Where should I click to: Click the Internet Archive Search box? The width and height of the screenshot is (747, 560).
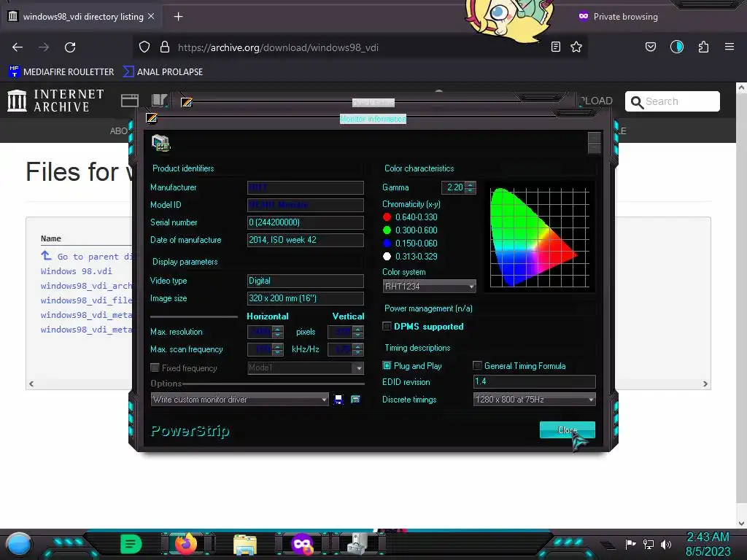pyautogui.click(x=672, y=101)
